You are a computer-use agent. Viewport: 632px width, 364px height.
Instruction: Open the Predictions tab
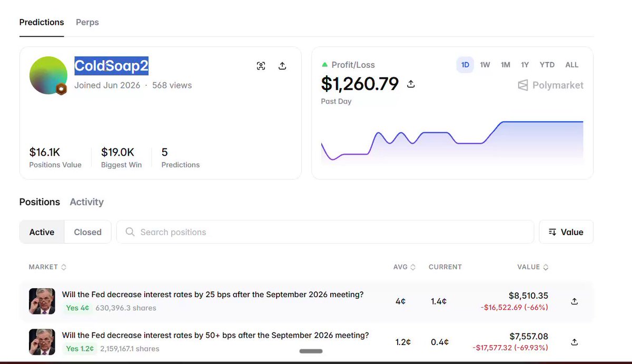pyautogui.click(x=42, y=23)
